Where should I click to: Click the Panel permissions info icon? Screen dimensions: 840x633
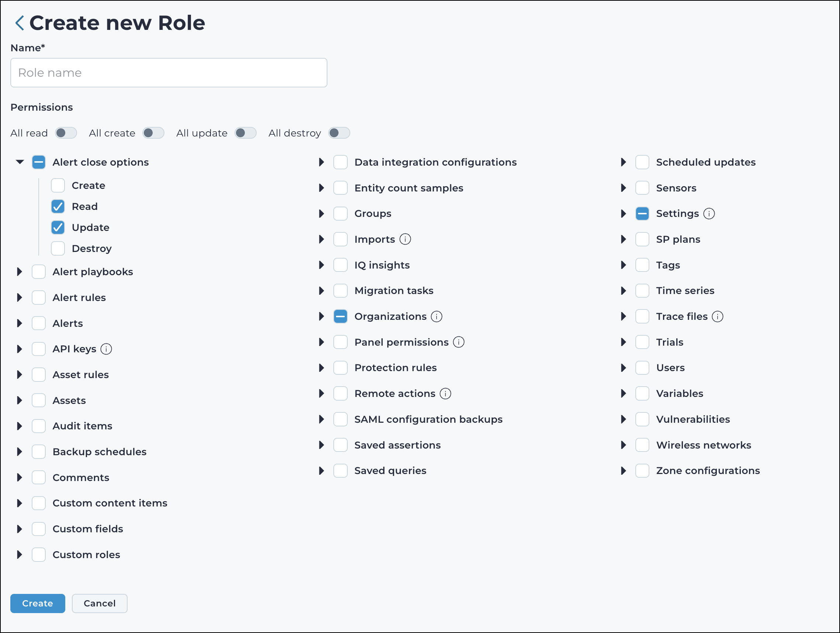[458, 342]
